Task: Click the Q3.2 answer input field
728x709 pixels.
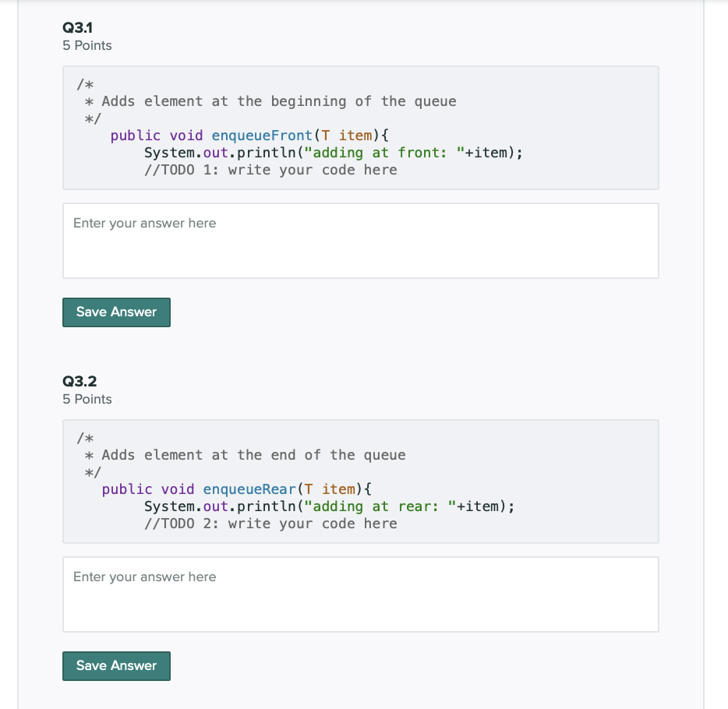Action: pyautogui.click(x=360, y=594)
